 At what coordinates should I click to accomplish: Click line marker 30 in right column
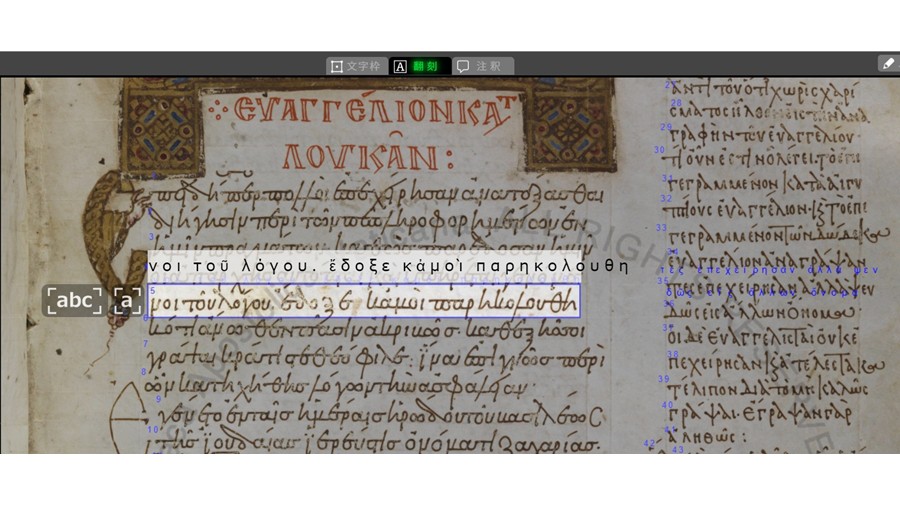coord(659,150)
